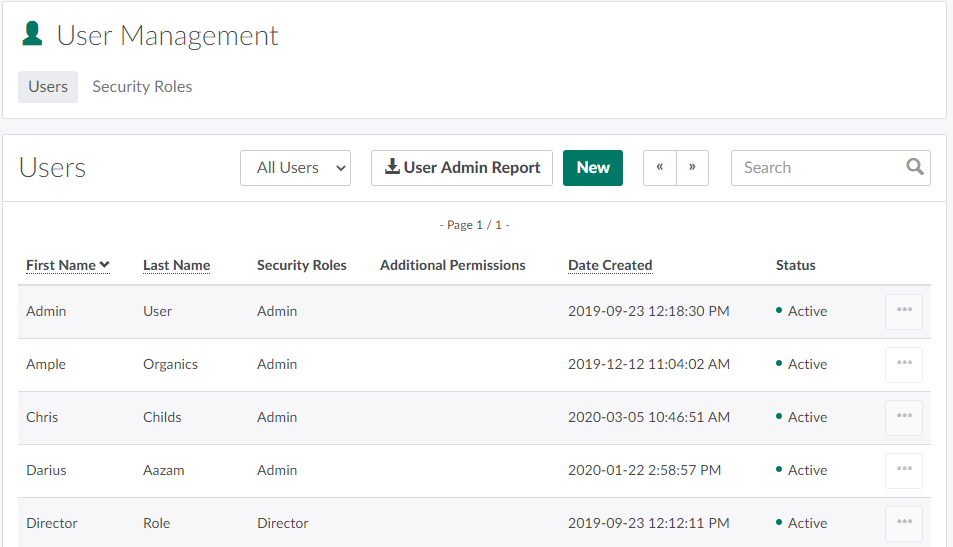Open the ellipsis menu for Ample Organics
953x547 pixels.
click(903, 364)
